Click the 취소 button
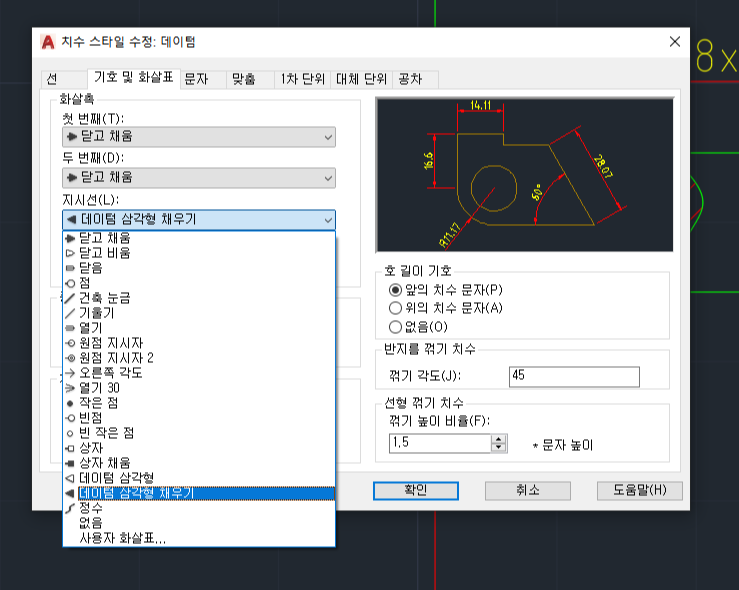 (528, 491)
